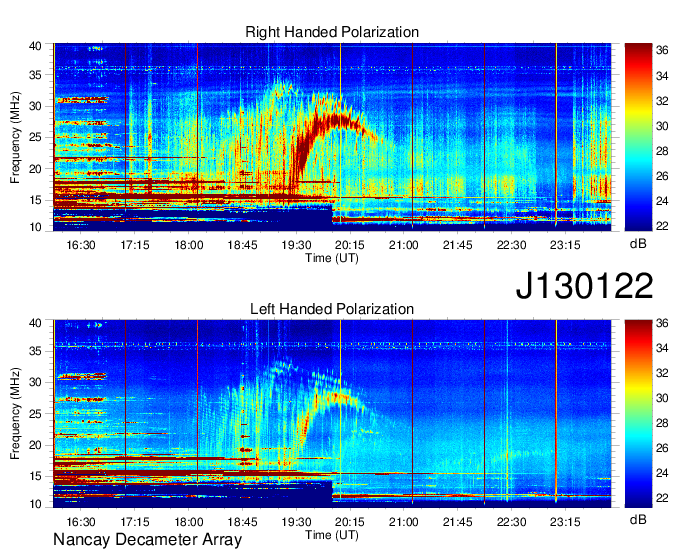The width and height of the screenshot is (680, 552).
Task: Click the '36' value on bottom colorbar
Action: pos(662,323)
